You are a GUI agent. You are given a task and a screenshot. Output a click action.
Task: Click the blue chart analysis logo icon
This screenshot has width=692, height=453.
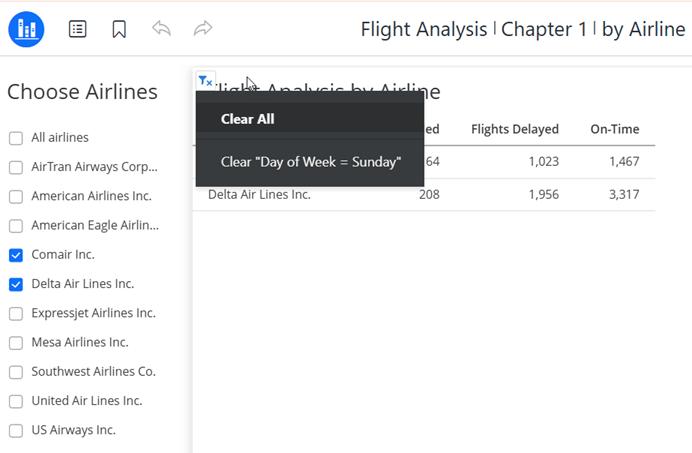(26, 29)
